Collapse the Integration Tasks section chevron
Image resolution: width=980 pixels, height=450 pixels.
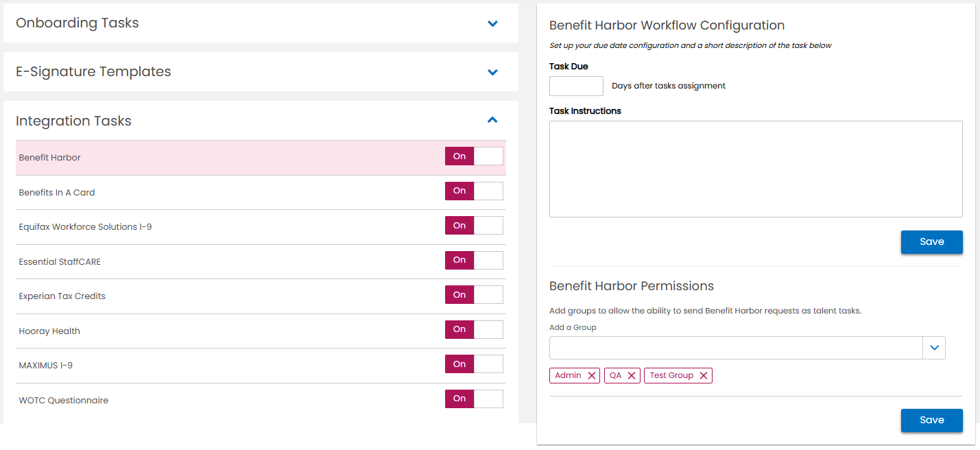492,120
